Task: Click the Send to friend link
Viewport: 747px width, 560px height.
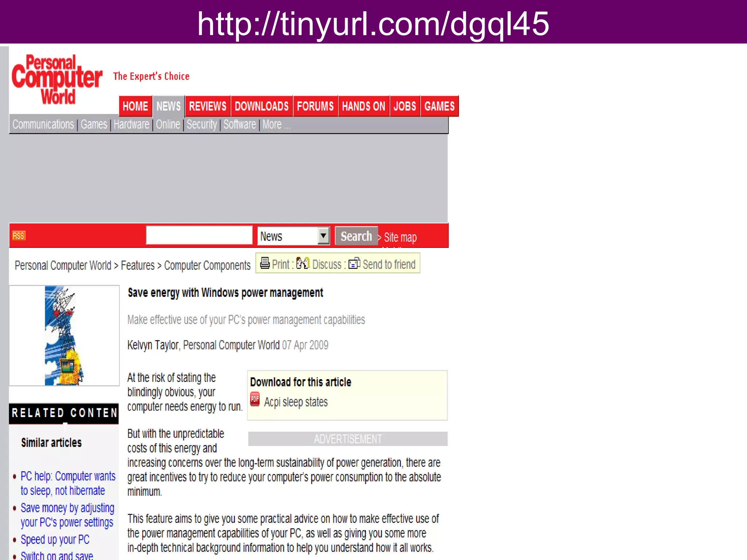Action: click(x=389, y=264)
